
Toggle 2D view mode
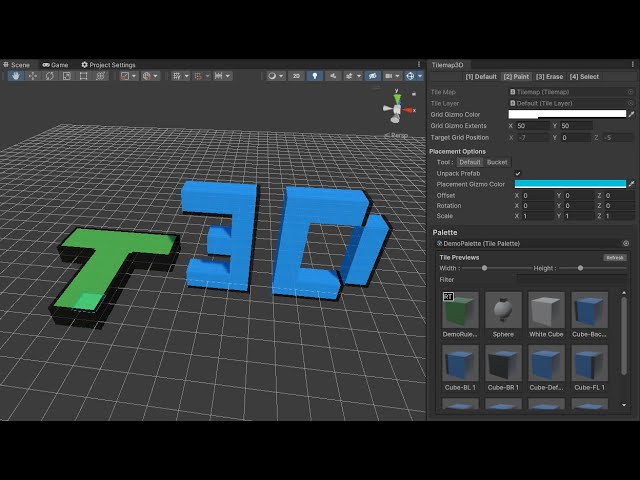296,76
